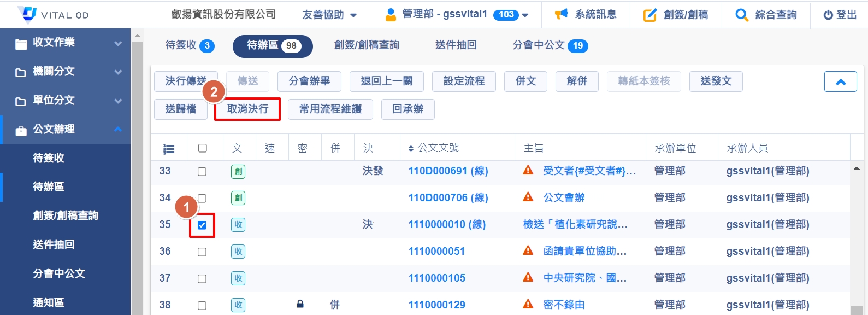Click the list view icon in table header

(169, 149)
